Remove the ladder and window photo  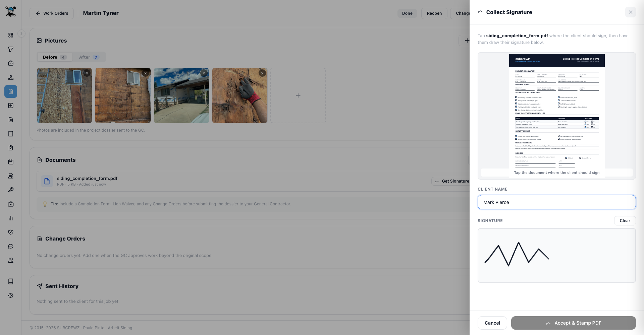[x=87, y=73]
